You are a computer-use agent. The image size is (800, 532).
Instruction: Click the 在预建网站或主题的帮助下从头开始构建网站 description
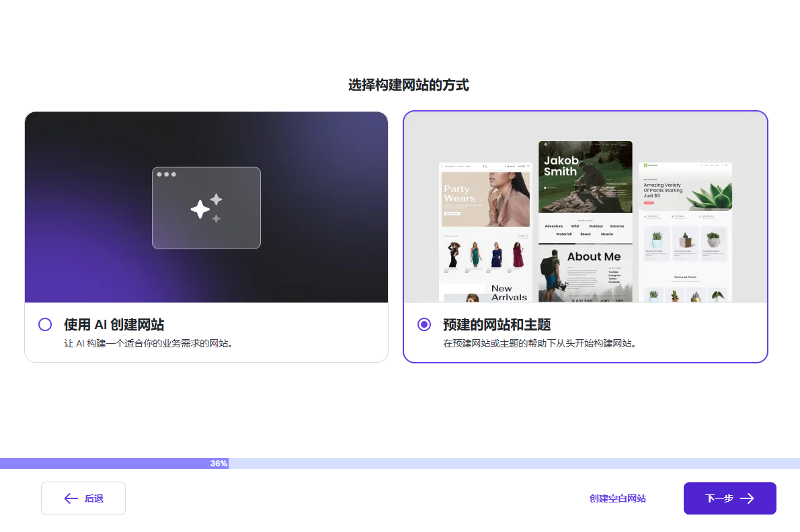(x=540, y=343)
